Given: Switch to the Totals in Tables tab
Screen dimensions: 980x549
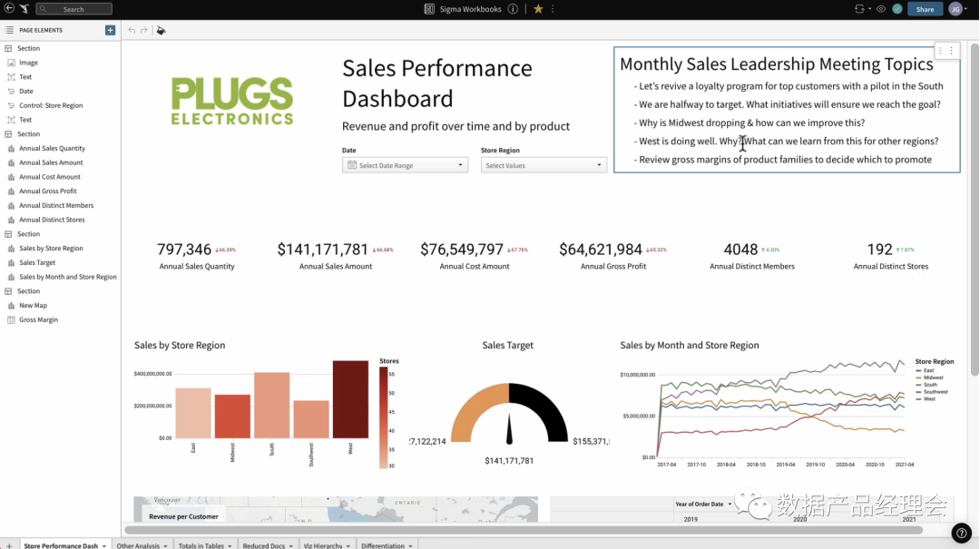Looking at the screenshot, I should pyautogui.click(x=201, y=546).
